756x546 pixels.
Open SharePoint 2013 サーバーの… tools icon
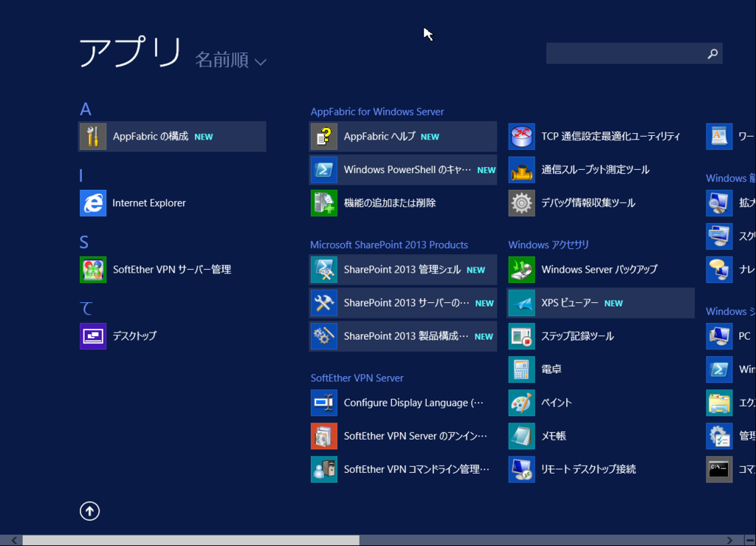[x=324, y=303]
